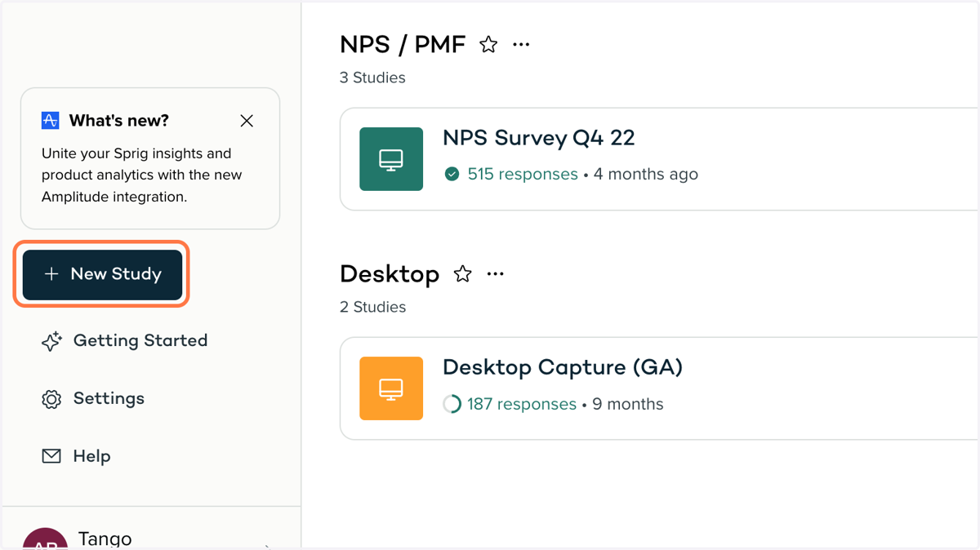The image size is (980, 550).
Task: Open the Tango account profile avatar
Action: pos(45,539)
